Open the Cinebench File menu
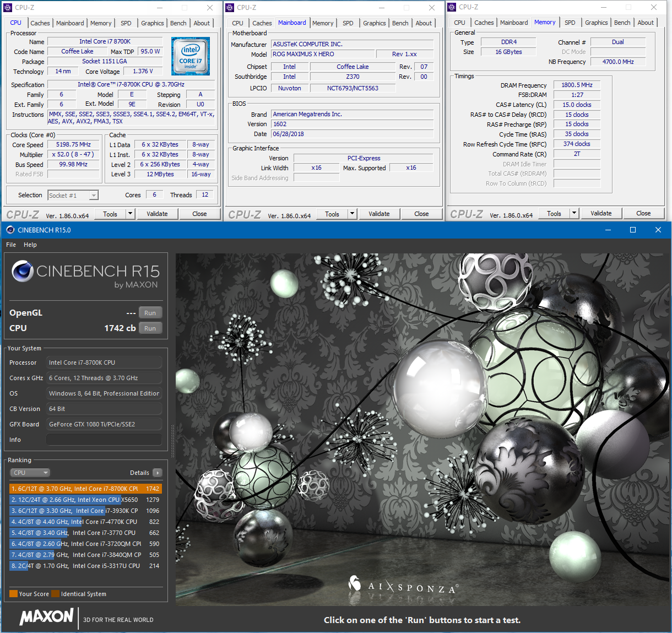The width and height of the screenshot is (672, 633). [x=11, y=245]
